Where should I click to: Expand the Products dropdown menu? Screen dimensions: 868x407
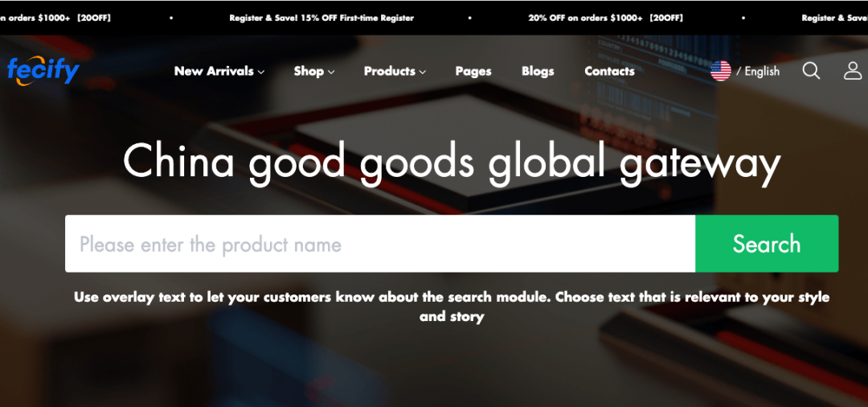point(395,72)
